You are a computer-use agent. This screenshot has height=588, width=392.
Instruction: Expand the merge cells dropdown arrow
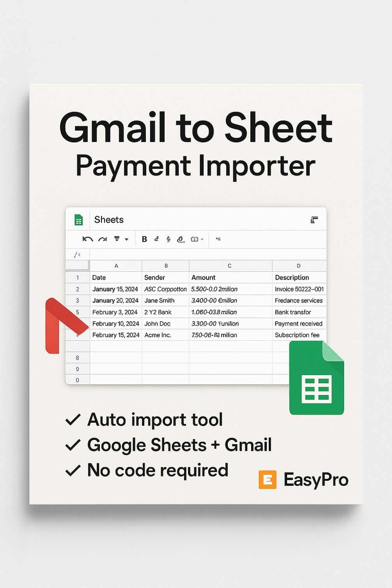coord(202,239)
